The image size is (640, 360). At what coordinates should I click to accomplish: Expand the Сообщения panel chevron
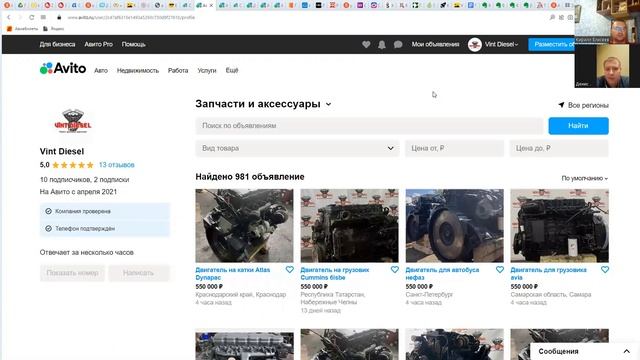pos(627,351)
